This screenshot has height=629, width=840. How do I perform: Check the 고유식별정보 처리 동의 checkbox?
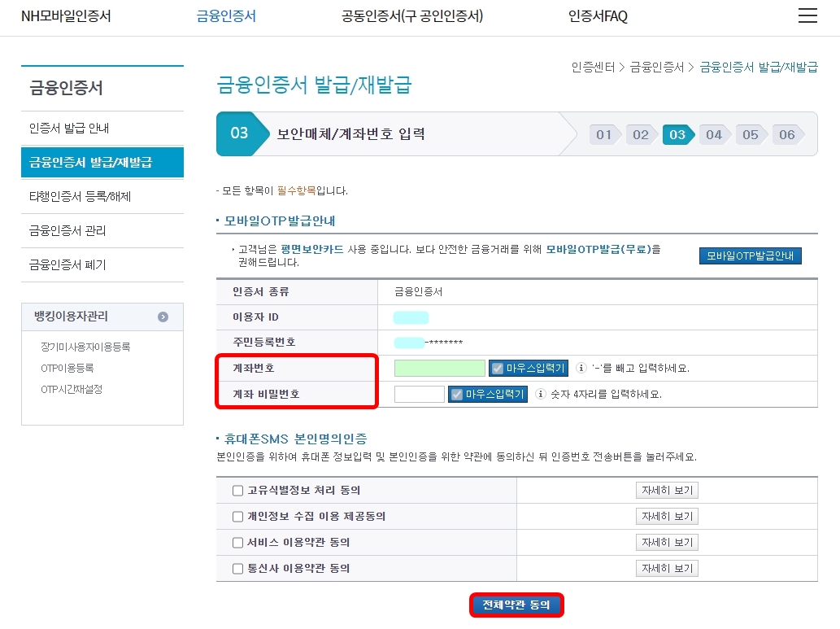(x=237, y=490)
